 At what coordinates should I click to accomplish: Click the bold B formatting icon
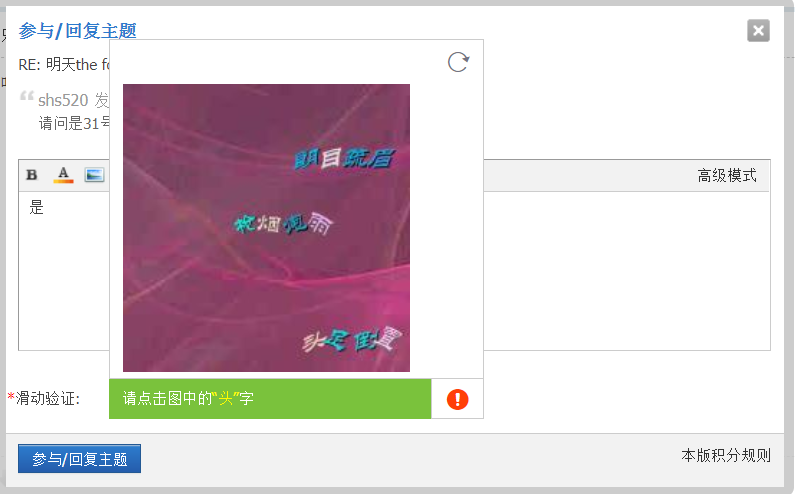point(32,174)
